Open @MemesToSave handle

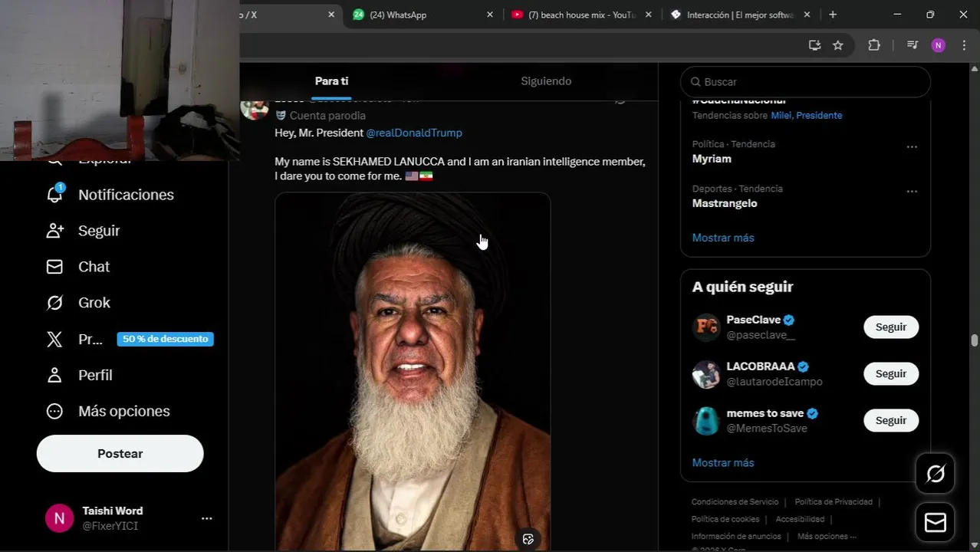coord(767,429)
